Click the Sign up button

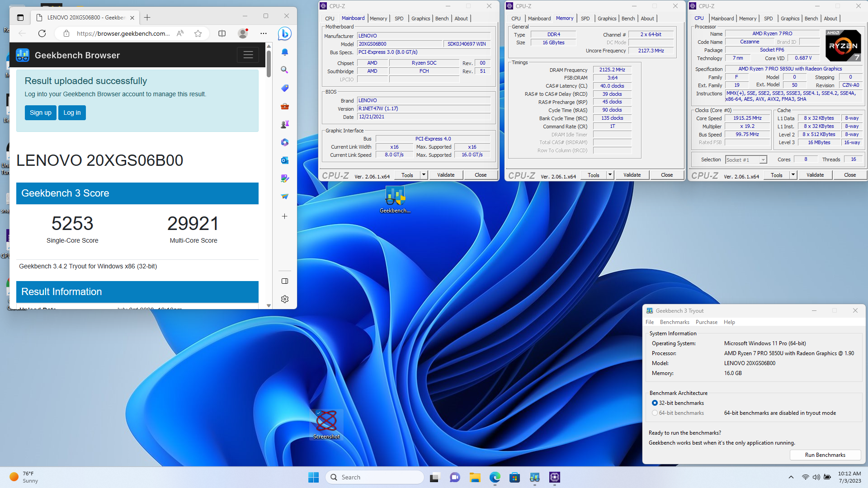click(x=41, y=113)
